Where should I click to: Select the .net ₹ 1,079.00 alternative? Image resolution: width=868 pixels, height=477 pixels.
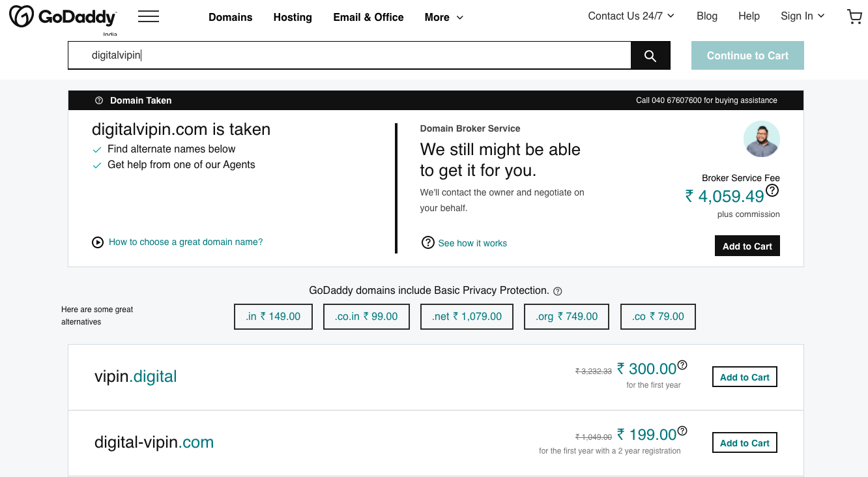pos(467,317)
